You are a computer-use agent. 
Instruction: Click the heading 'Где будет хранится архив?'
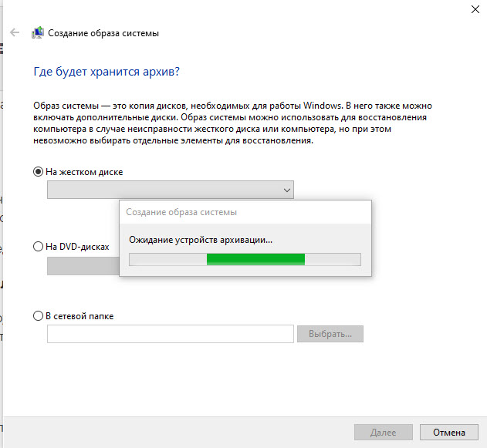coord(107,72)
